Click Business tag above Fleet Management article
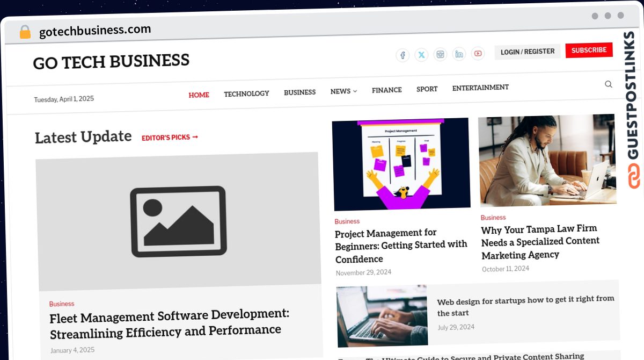This screenshot has width=644, height=360. tap(62, 304)
